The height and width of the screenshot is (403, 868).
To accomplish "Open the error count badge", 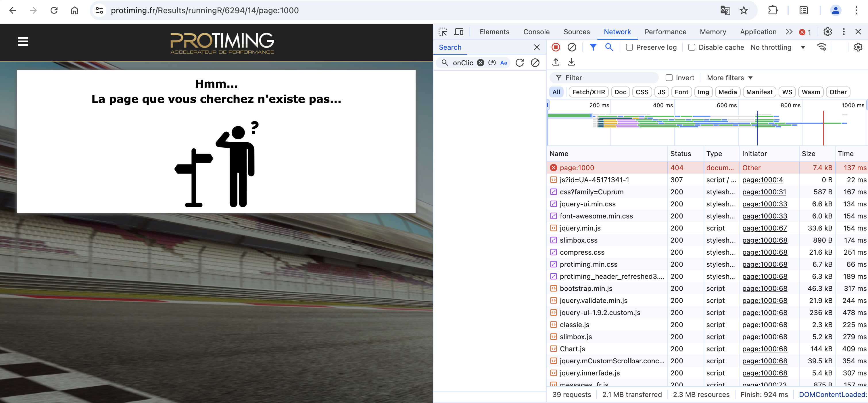I will 805,32.
